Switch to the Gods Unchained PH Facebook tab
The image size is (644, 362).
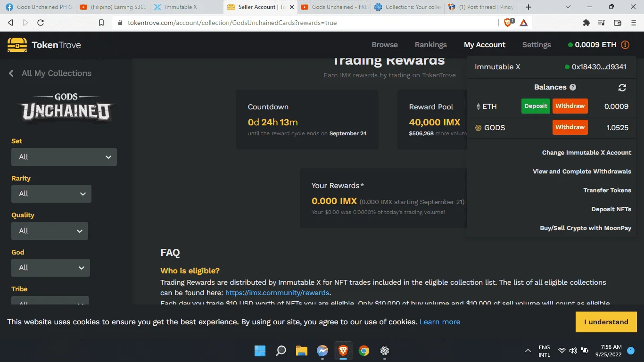coord(38,7)
